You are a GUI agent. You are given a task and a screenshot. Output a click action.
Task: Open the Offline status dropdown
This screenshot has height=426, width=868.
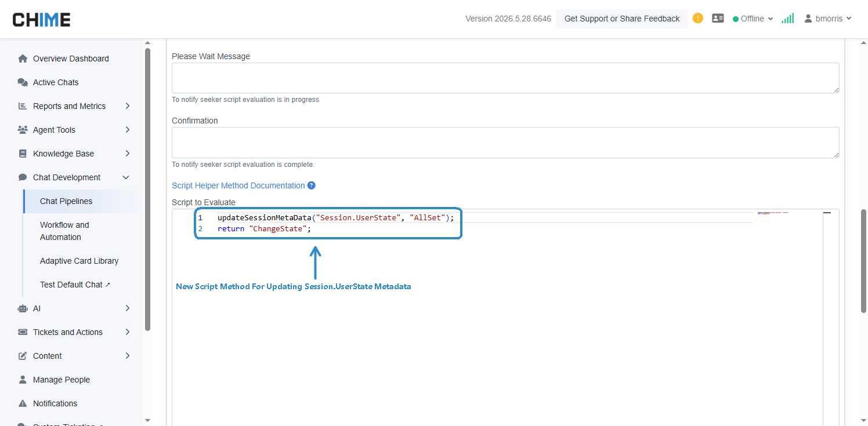tap(753, 19)
